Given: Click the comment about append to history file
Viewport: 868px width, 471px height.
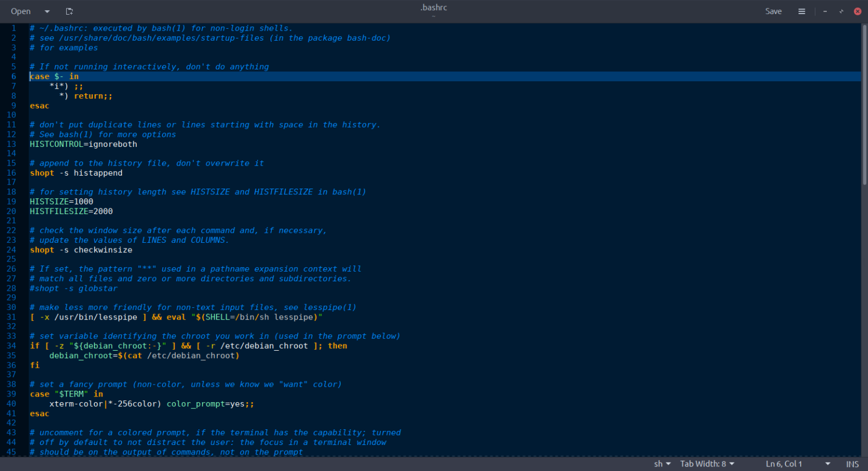Looking at the screenshot, I should [x=147, y=163].
